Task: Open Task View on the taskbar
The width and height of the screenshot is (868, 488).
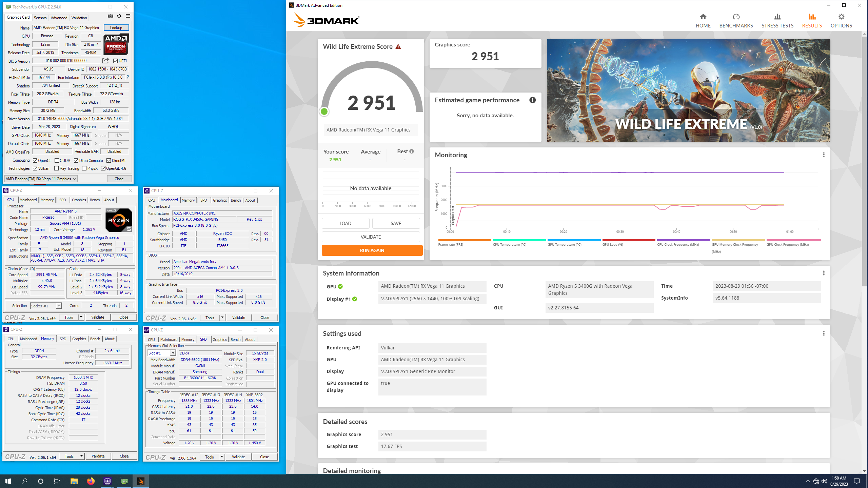Action: coord(57,481)
